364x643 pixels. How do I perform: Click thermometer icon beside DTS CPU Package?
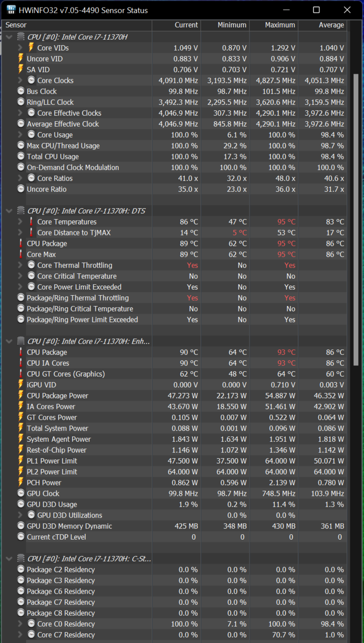coord(21,243)
